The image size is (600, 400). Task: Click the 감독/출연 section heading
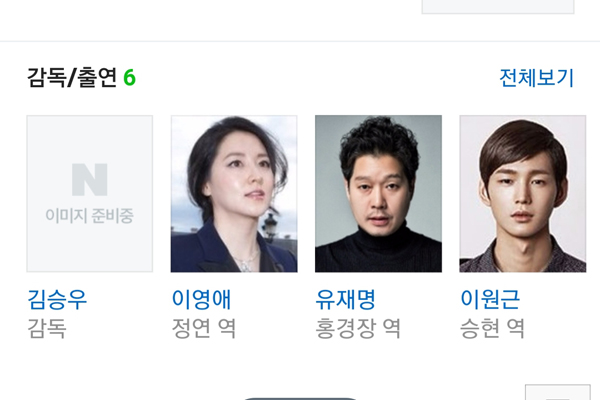click(72, 78)
